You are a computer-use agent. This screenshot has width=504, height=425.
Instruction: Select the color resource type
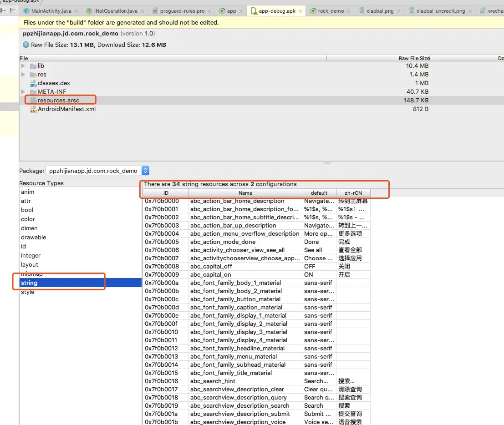80,219
